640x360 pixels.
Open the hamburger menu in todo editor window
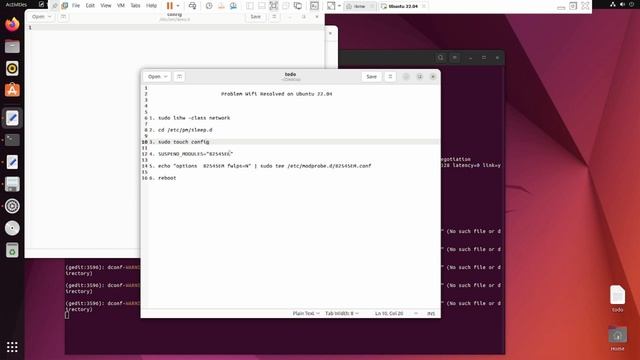390,77
